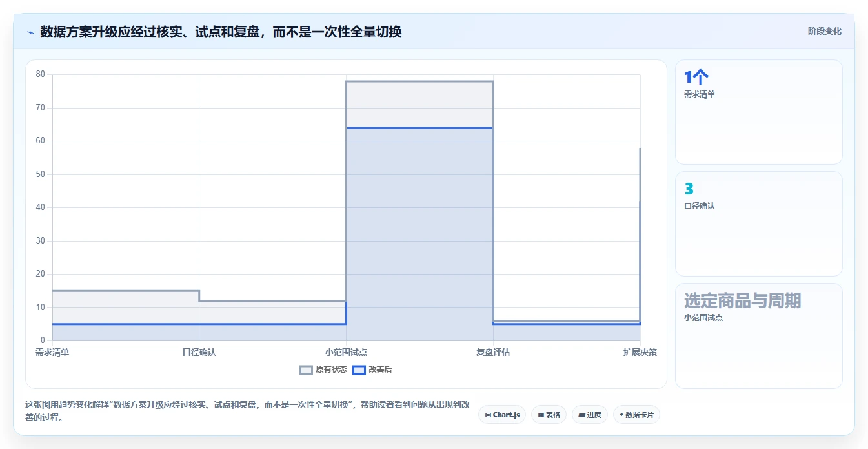Open the 口径确认 card showing 3
Screen dimensions: 868x449
coord(759,224)
